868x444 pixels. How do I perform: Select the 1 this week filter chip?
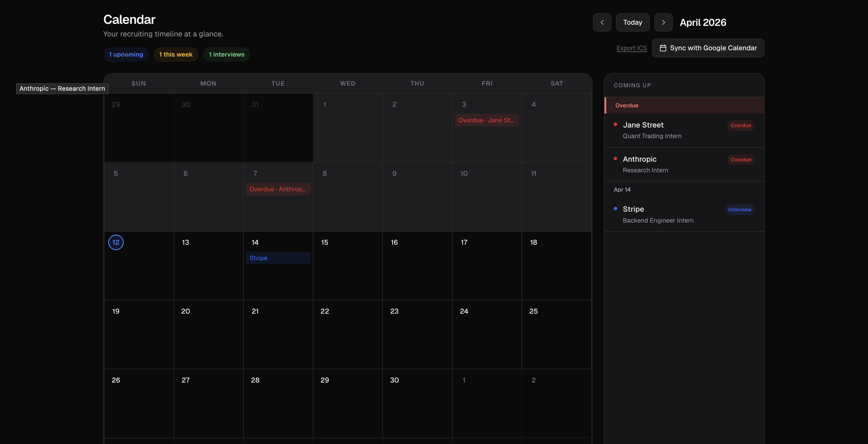(x=176, y=54)
